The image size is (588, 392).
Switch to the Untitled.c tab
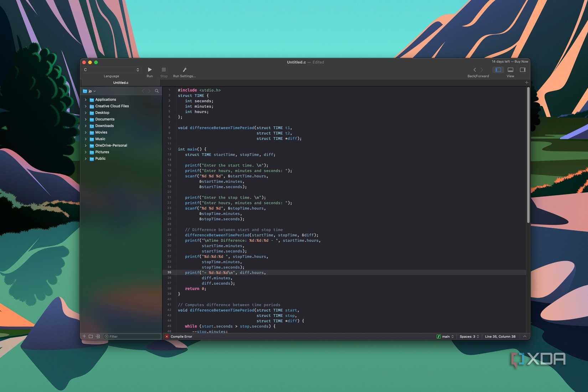point(120,82)
